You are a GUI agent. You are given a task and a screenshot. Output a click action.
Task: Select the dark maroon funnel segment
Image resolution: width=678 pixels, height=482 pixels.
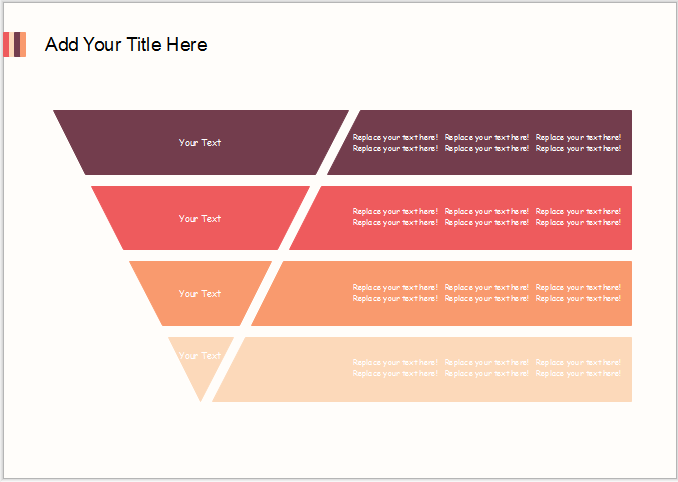pyautogui.click(x=200, y=142)
